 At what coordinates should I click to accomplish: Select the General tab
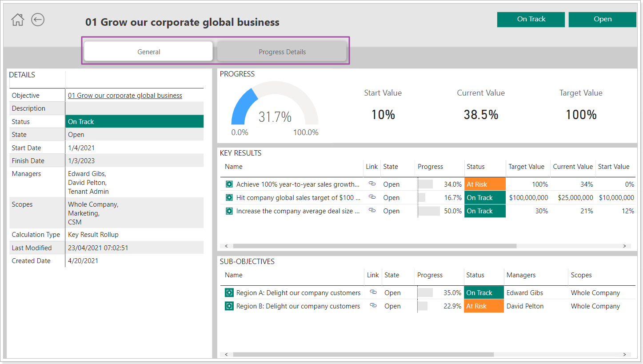click(x=148, y=51)
